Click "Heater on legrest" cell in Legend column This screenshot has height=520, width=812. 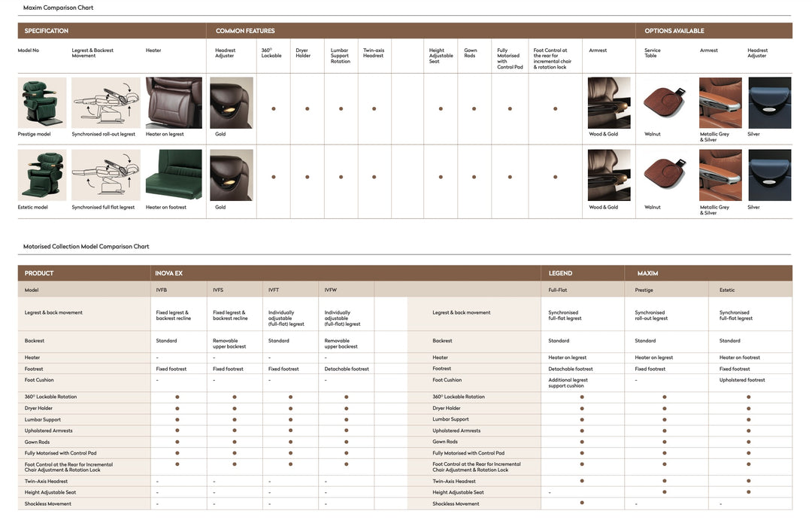[x=568, y=357]
